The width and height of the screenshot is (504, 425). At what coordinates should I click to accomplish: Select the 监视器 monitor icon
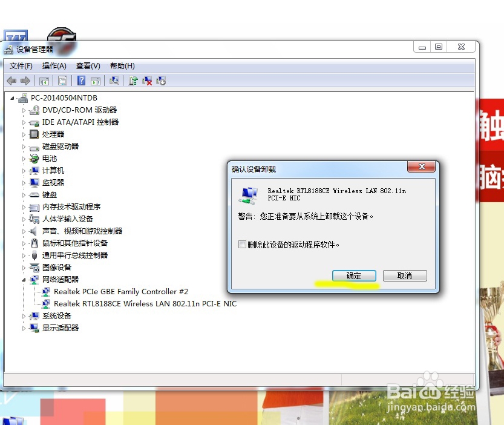coord(34,183)
